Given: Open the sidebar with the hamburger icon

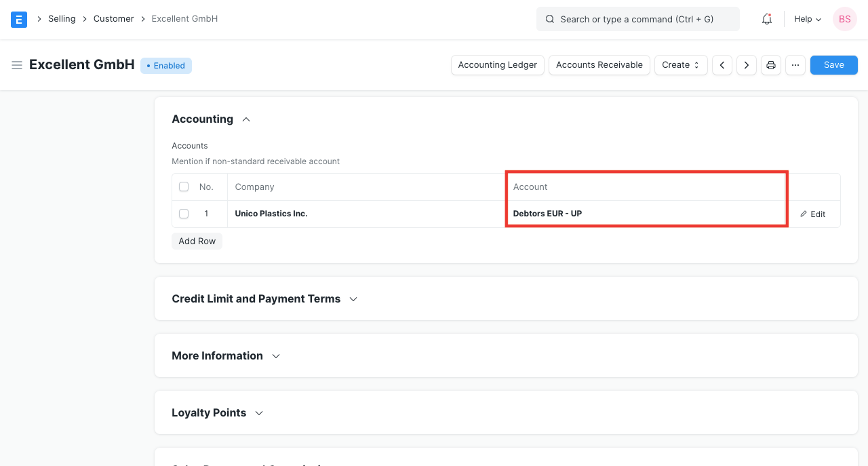Looking at the screenshot, I should (17, 65).
